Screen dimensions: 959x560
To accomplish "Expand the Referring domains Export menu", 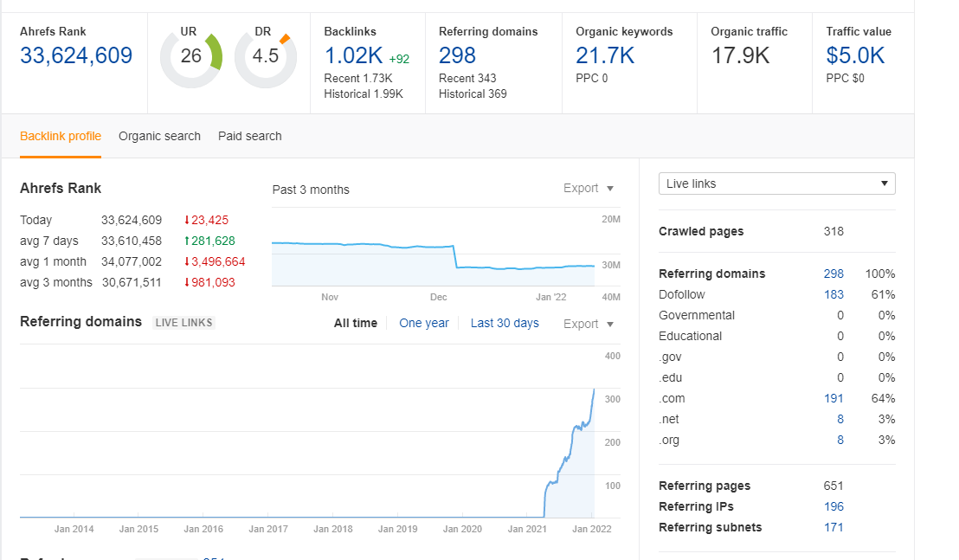I will [589, 324].
